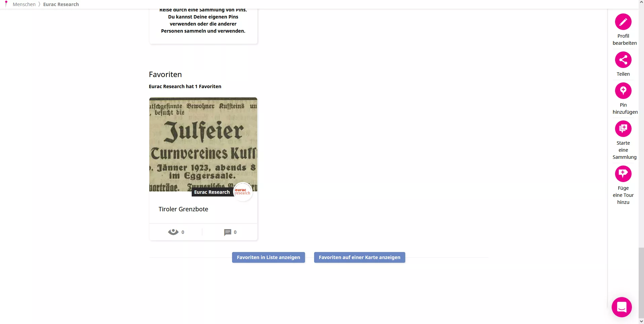Screen dimensions: 644x324
Task: Click the eurac research avatar logo
Action: [242, 192]
